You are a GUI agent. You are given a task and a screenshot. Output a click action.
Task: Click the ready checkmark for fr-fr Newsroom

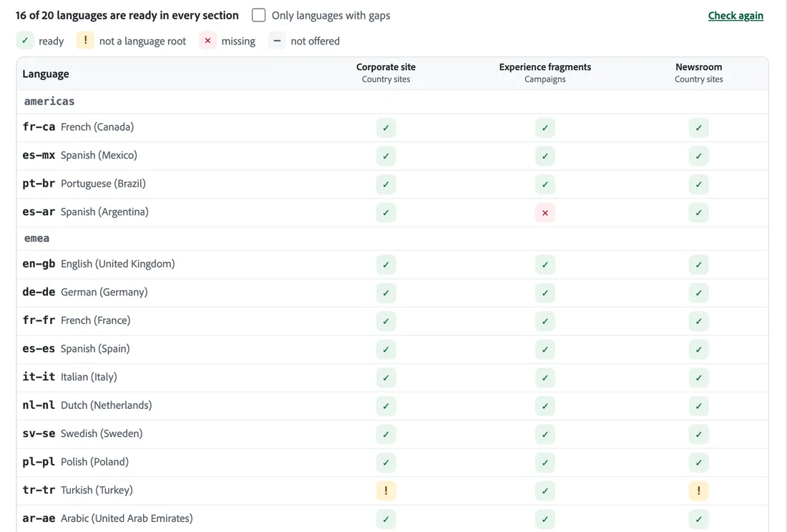click(x=699, y=321)
